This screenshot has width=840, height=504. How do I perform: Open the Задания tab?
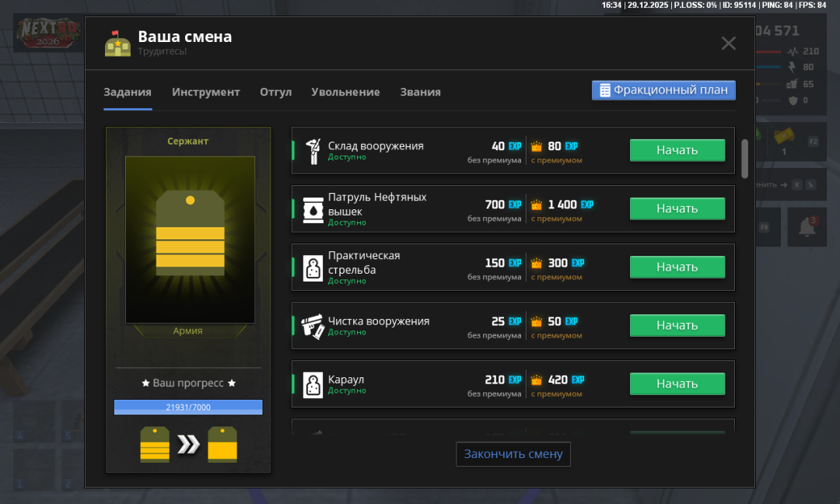point(128,92)
